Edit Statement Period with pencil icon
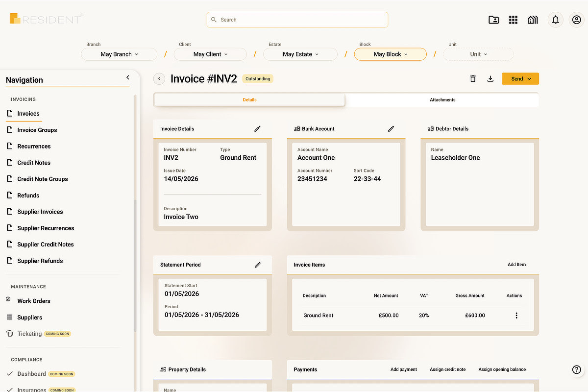 (258, 265)
